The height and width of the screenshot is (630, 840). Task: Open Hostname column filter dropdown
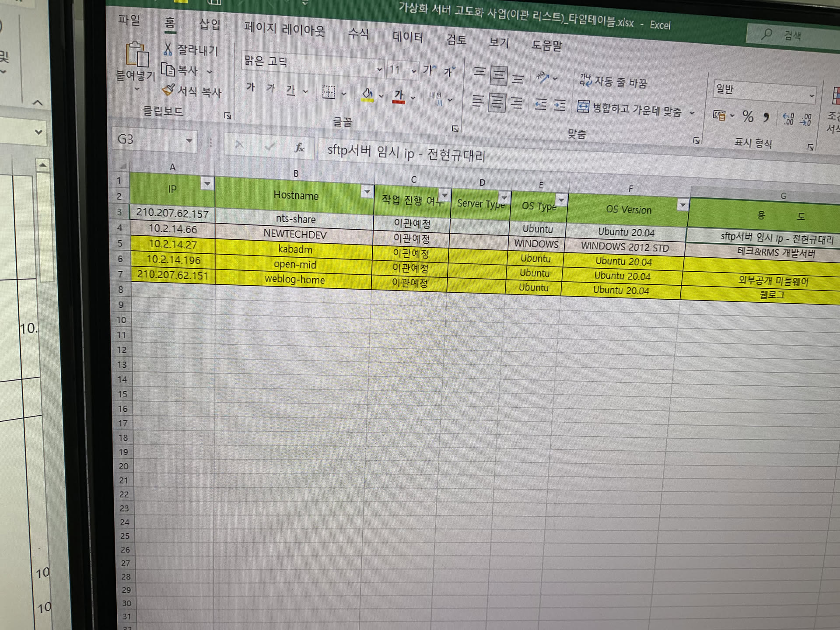click(367, 191)
